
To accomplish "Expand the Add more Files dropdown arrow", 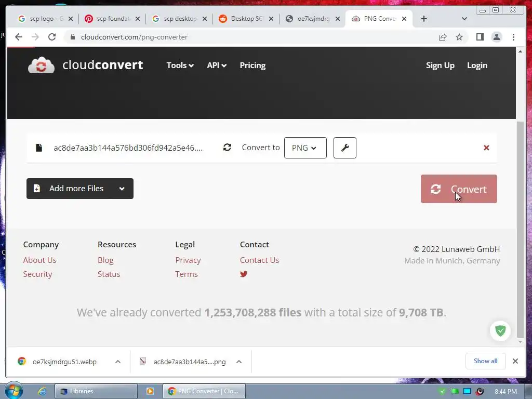I will [122, 189].
